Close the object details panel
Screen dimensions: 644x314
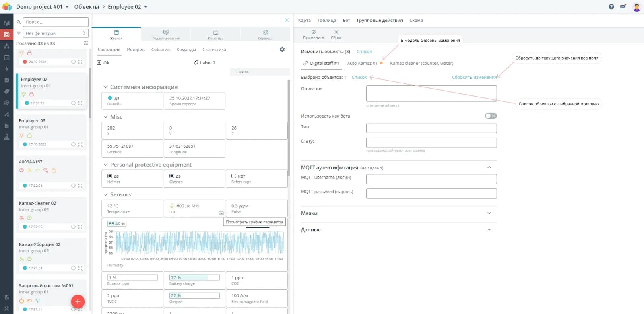[287, 20]
